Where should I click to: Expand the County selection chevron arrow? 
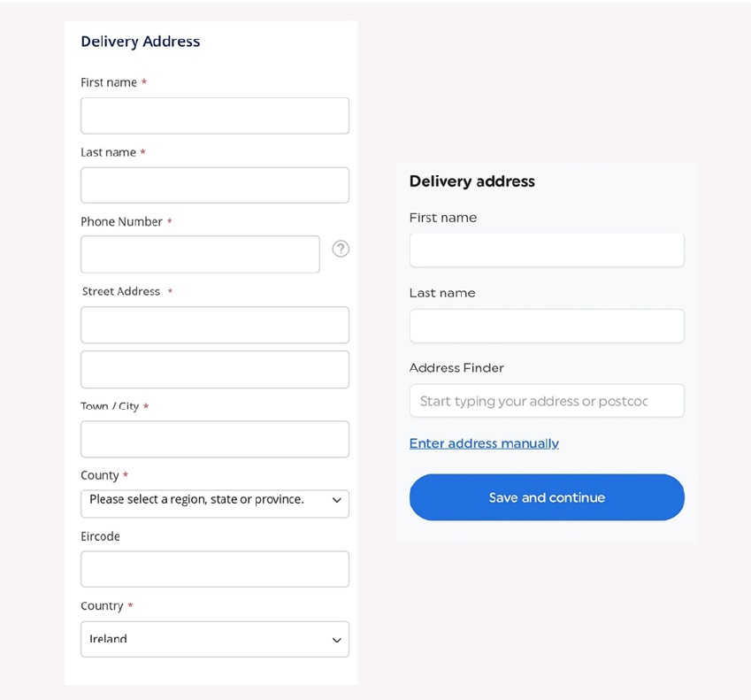[x=337, y=502]
